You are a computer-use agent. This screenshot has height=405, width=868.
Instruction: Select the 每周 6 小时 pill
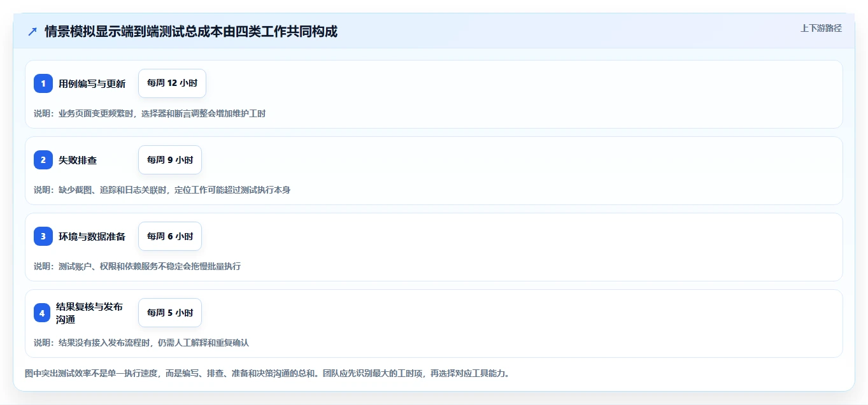coord(170,236)
